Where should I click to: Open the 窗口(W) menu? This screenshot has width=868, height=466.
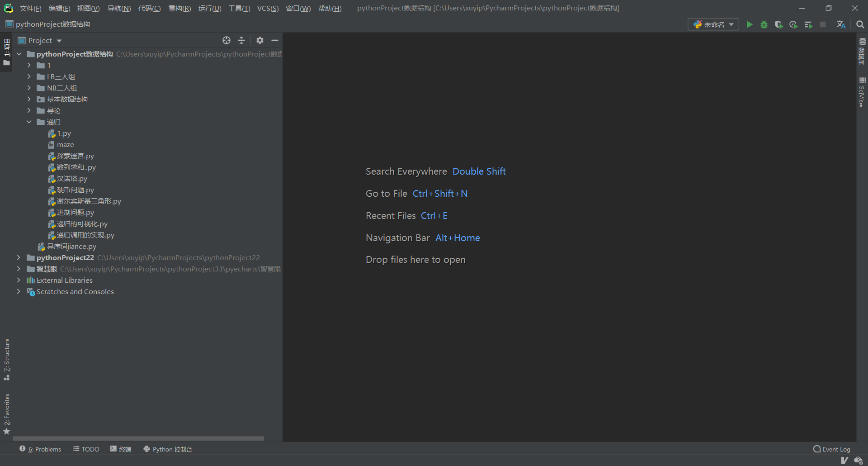(298, 9)
